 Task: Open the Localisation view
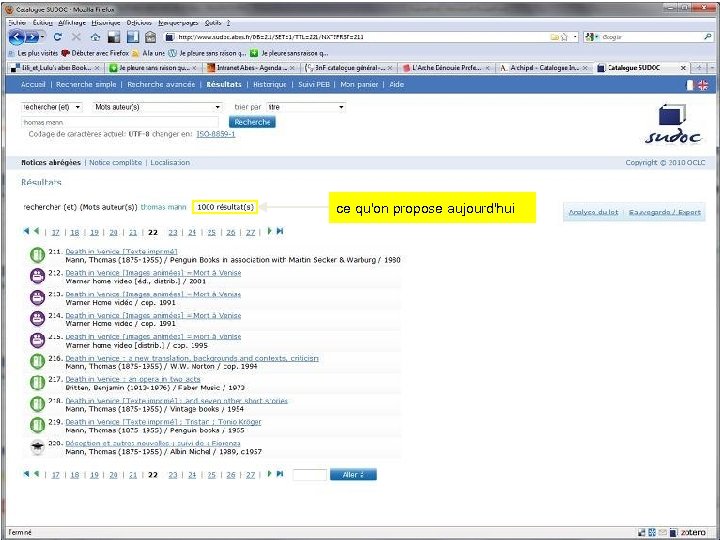[170, 163]
